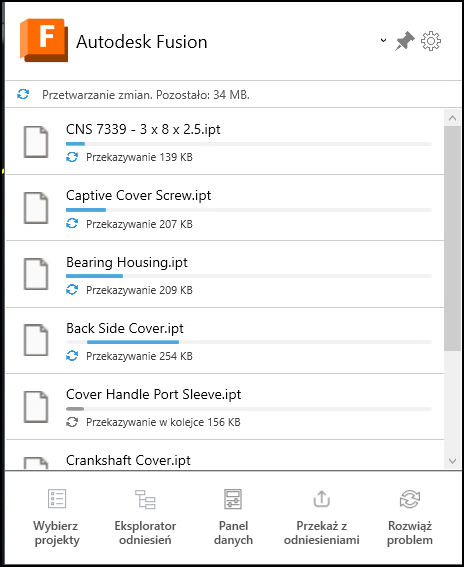Viewport: 464px width, 567px height.
Task: Click the scrollbar up arrow
Action: tap(452, 118)
